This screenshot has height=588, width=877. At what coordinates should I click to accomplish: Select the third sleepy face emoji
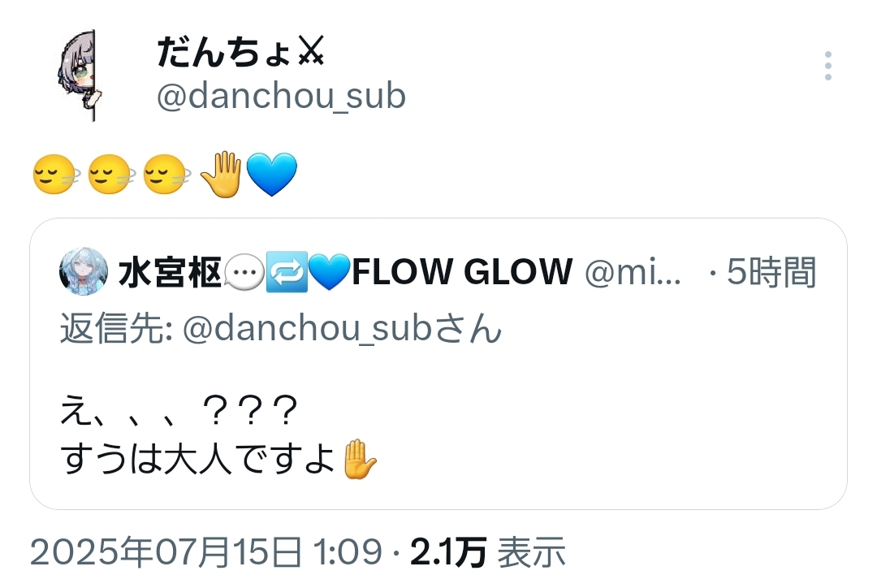point(166,175)
